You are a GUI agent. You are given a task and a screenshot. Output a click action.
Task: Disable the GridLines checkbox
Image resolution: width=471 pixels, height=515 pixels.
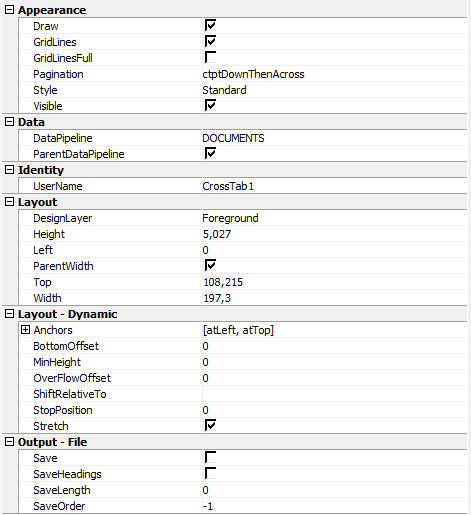point(210,41)
